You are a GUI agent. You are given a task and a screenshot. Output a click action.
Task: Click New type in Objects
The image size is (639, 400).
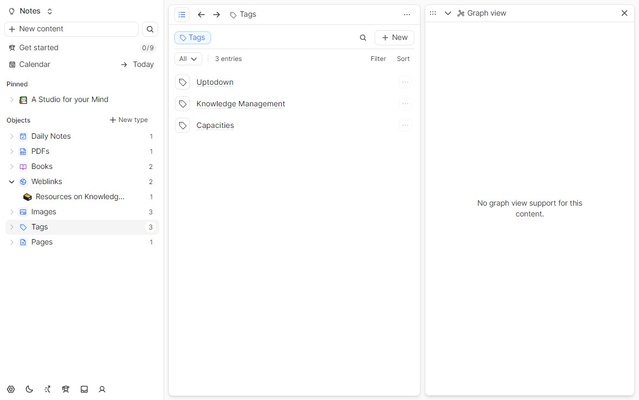pos(129,120)
